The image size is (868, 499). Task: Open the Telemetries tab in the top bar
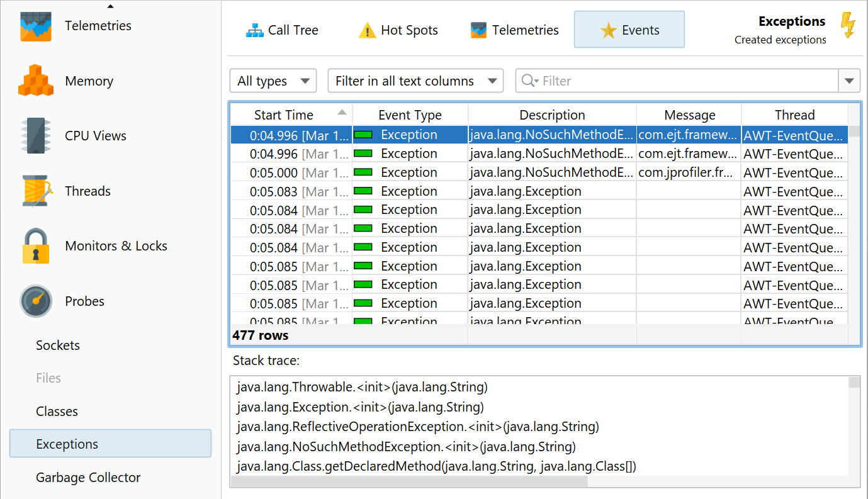[x=514, y=30]
